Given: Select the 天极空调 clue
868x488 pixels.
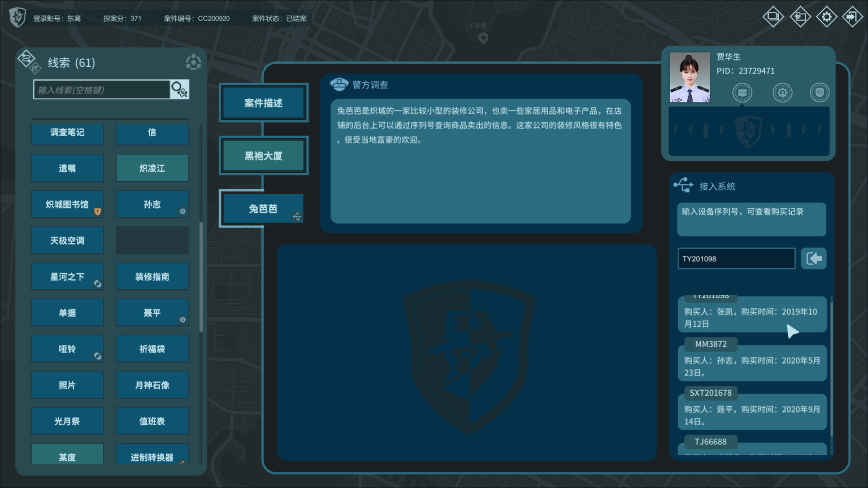Looking at the screenshot, I should (67, 240).
